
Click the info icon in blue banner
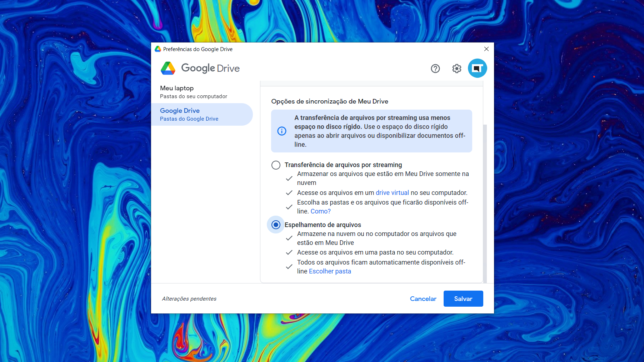click(282, 131)
